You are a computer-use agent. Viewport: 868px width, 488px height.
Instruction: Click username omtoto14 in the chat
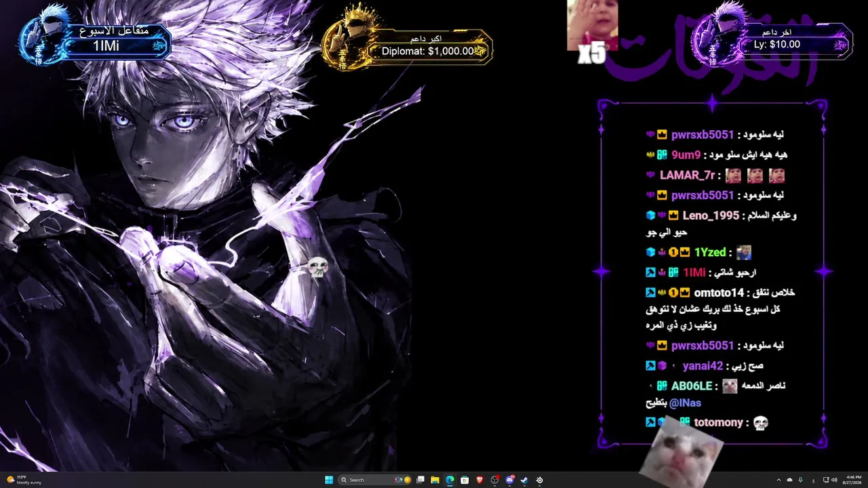pyautogui.click(x=719, y=293)
